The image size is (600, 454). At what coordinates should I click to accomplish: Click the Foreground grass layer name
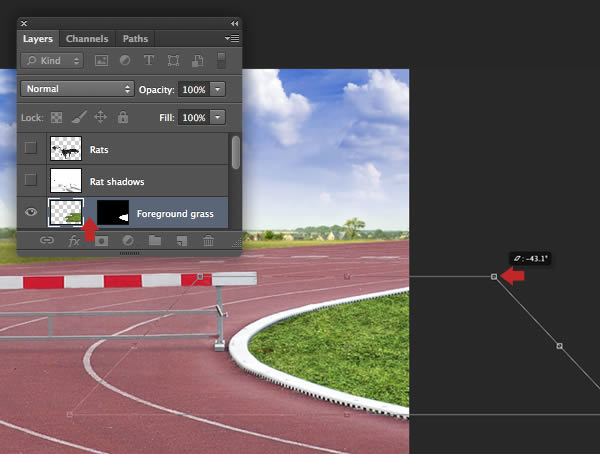[x=175, y=214]
